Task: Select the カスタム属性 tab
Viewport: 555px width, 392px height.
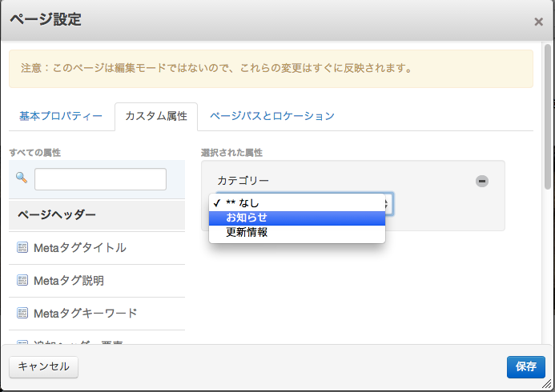Action: [x=156, y=116]
